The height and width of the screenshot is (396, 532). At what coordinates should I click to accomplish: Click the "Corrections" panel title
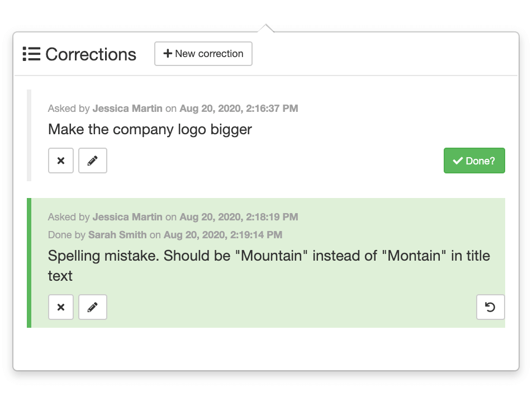[x=91, y=54]
